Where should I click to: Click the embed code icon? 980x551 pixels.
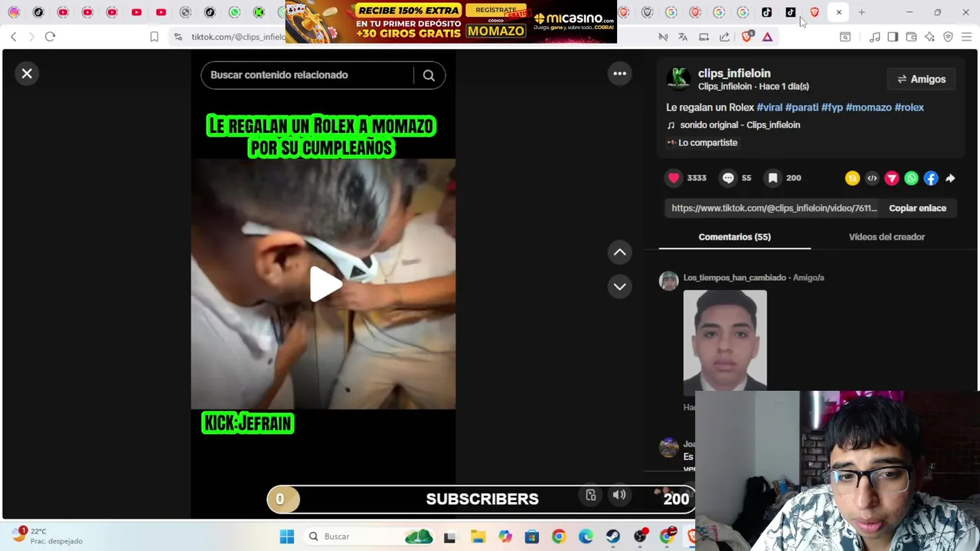[872, 178]
